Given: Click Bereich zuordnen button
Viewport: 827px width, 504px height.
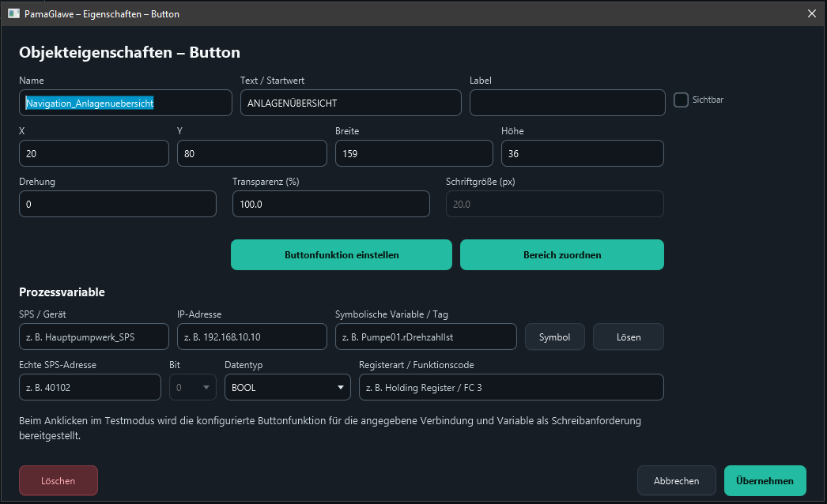Looking at the screenshot, I should 561,255.
